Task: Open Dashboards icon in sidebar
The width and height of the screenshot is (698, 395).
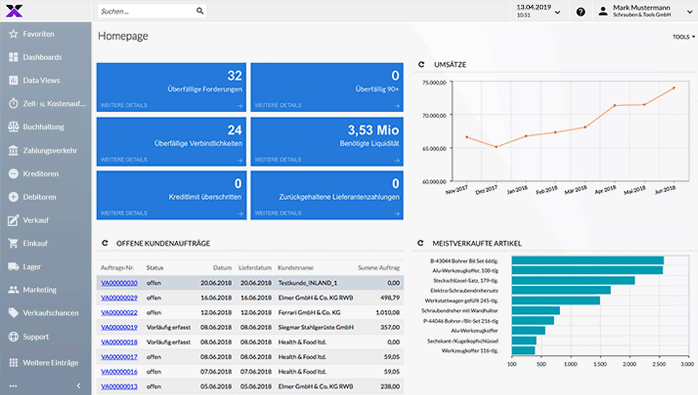Action: [x=13, y=57]
